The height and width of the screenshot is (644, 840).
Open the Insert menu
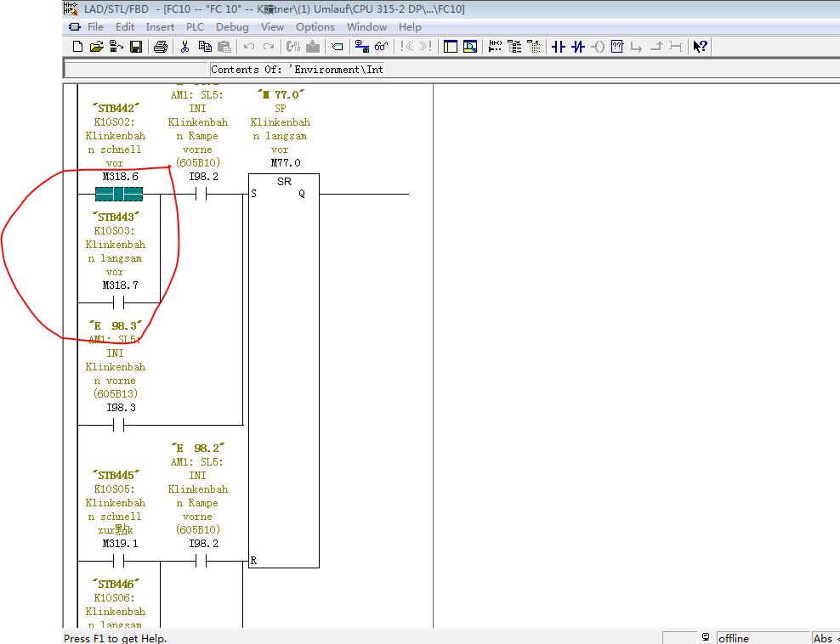160,27
